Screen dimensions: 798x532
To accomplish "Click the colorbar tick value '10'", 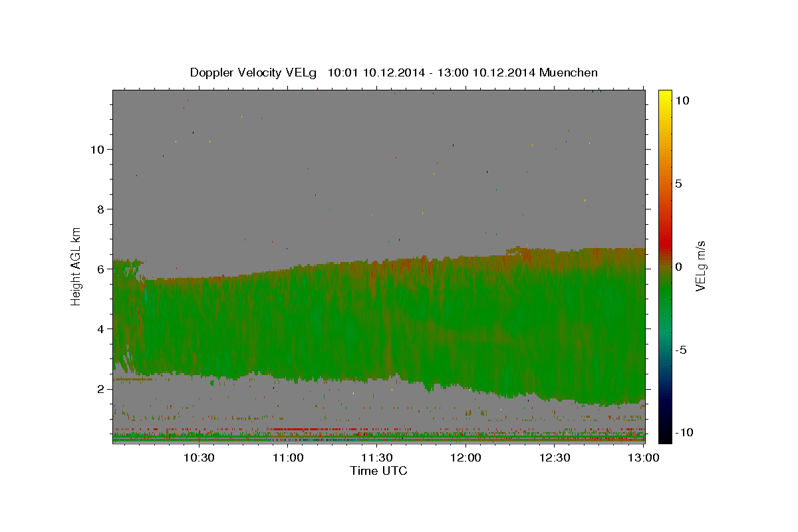I will click(682, 100).
